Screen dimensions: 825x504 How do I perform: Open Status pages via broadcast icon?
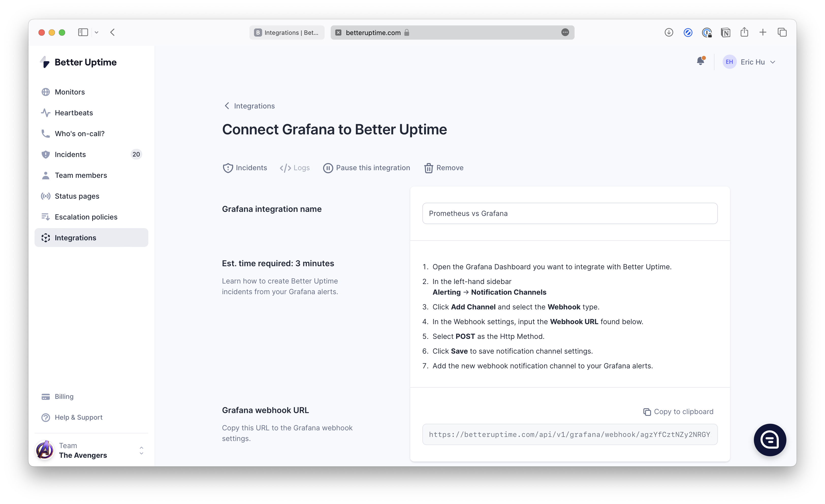(x=45, y=196)
